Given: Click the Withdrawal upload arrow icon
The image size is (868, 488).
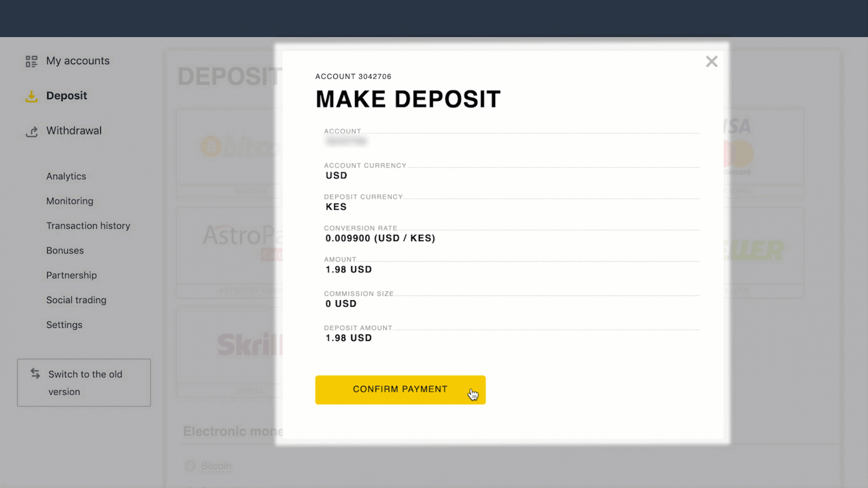Looking at the screenshot, I should pos(31,131).
